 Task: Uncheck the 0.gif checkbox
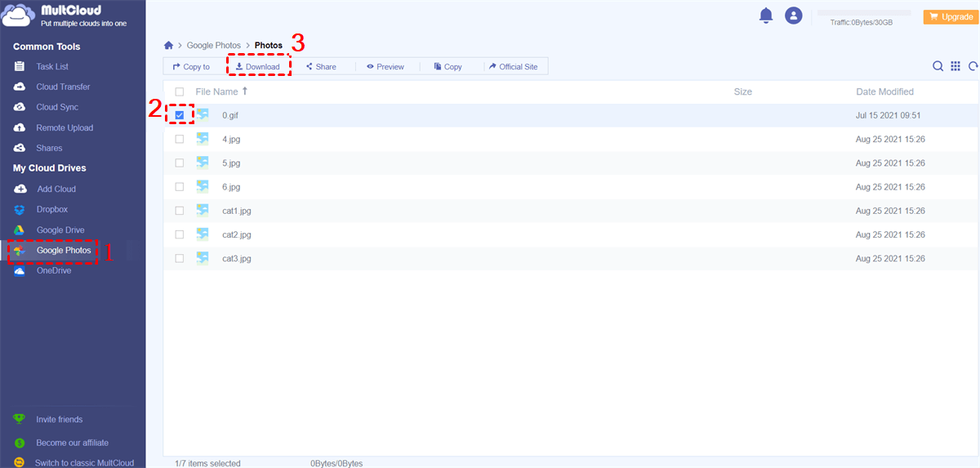click(x=180, y=115)
